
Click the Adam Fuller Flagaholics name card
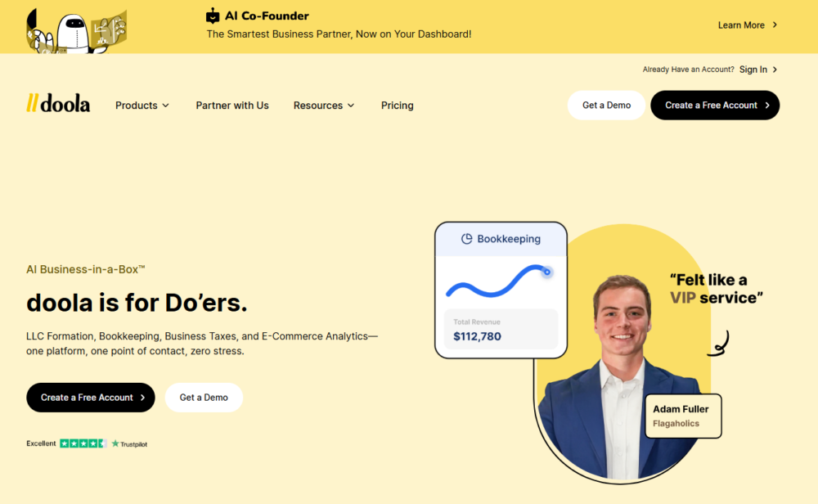(x=683, y=416)
